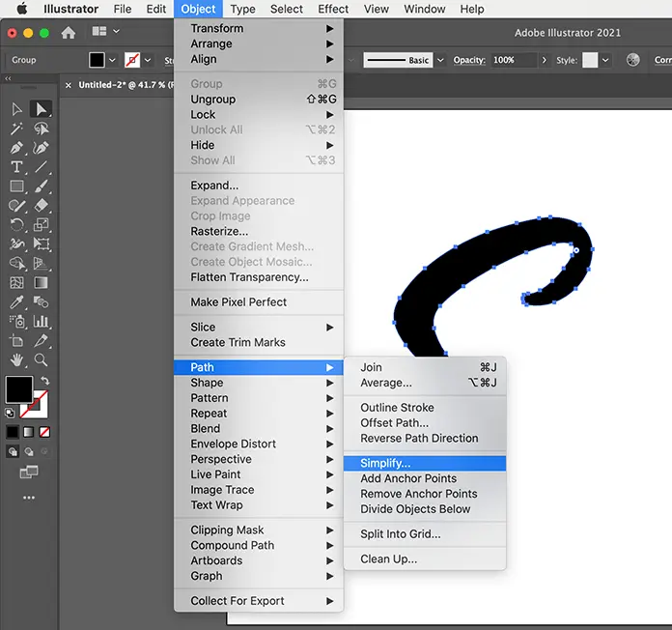Open the Effect menu

333,9
